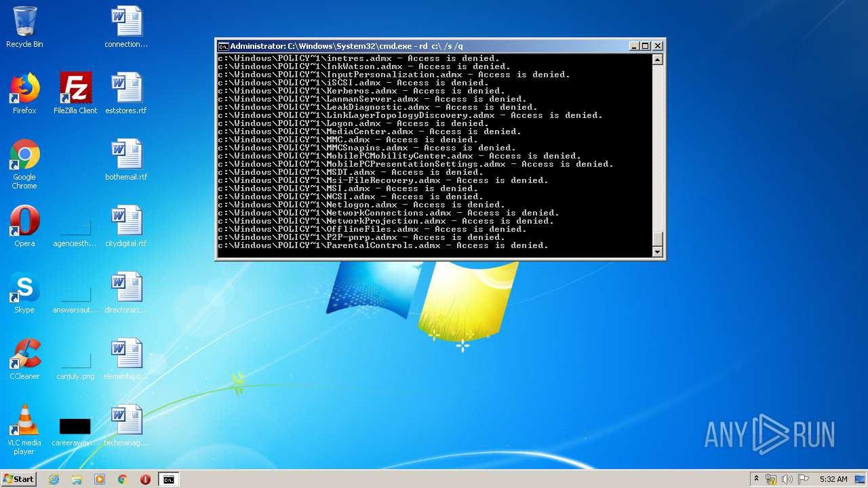Viewport: 868px width, 488px height.
Task: Select the techmanag... document icon
Action: [126, 426]
